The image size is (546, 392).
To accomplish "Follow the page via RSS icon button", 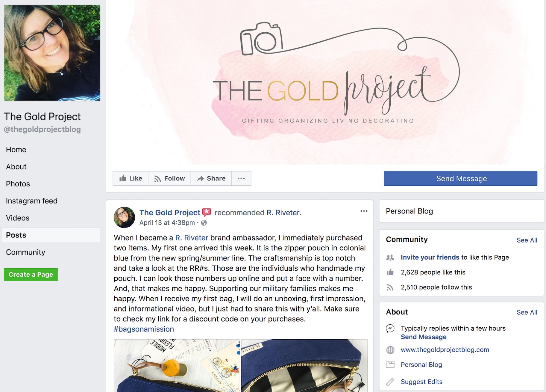I will 169,178.
